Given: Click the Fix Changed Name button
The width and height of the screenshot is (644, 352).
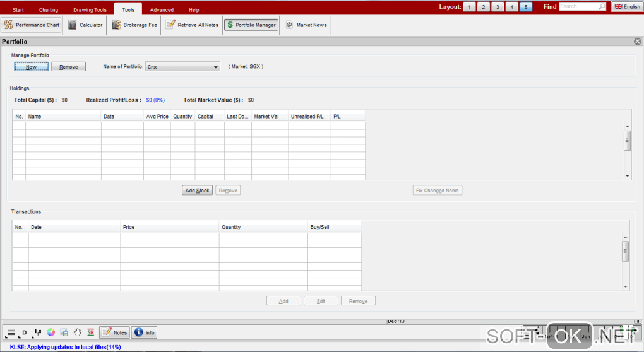Looking at the screenshot, I should 438,191.
